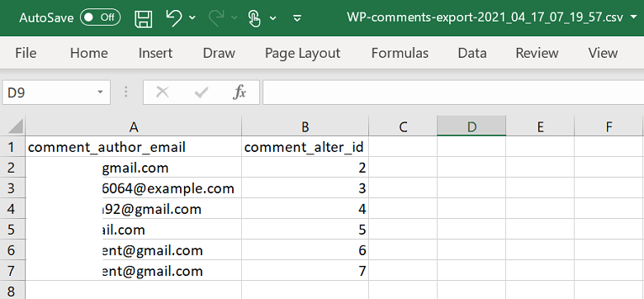644x299 pixels.
Task: Open the Name Box dropdown arrow
Action: (x=100, y=92)
